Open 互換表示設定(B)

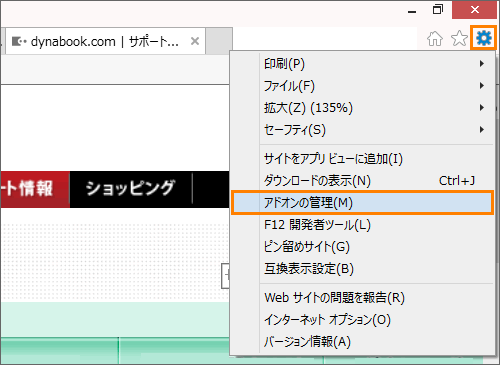tap(362, 269)
